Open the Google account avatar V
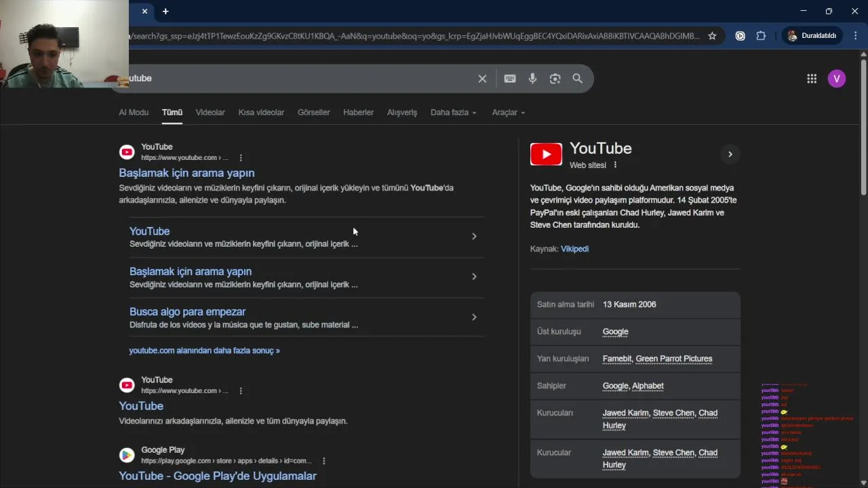868x488 pixels. 837,79
